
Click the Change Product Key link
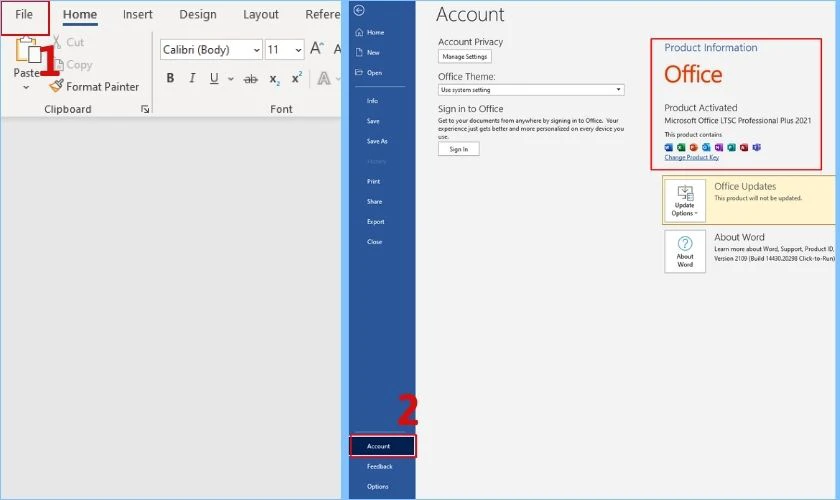coord(692,158)
